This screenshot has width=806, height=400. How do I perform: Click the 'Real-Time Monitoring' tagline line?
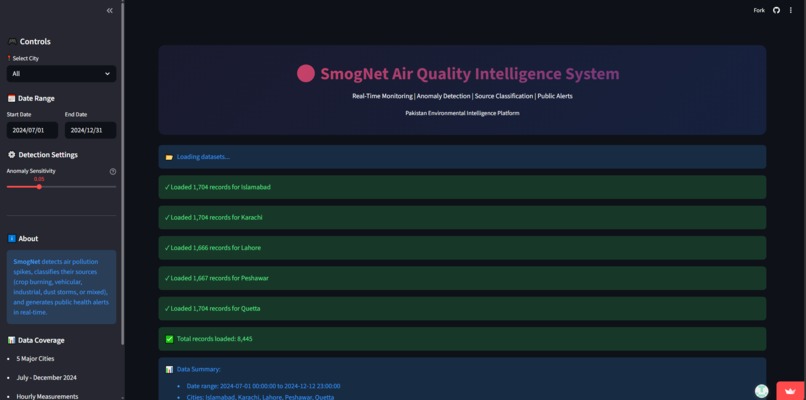click(x=462, y=96)
